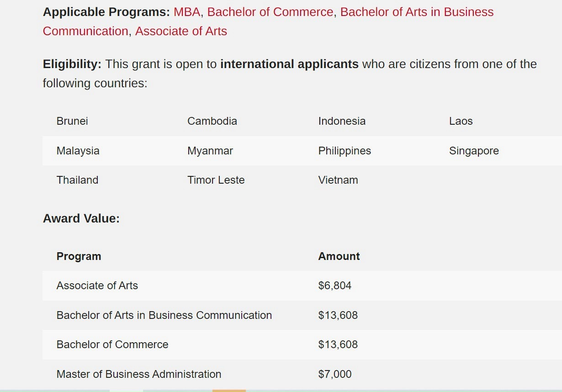The width and height of the screenshot is (562, 392).
Task: Click Malaysia in the country list
Action: (x=78, y=151)
